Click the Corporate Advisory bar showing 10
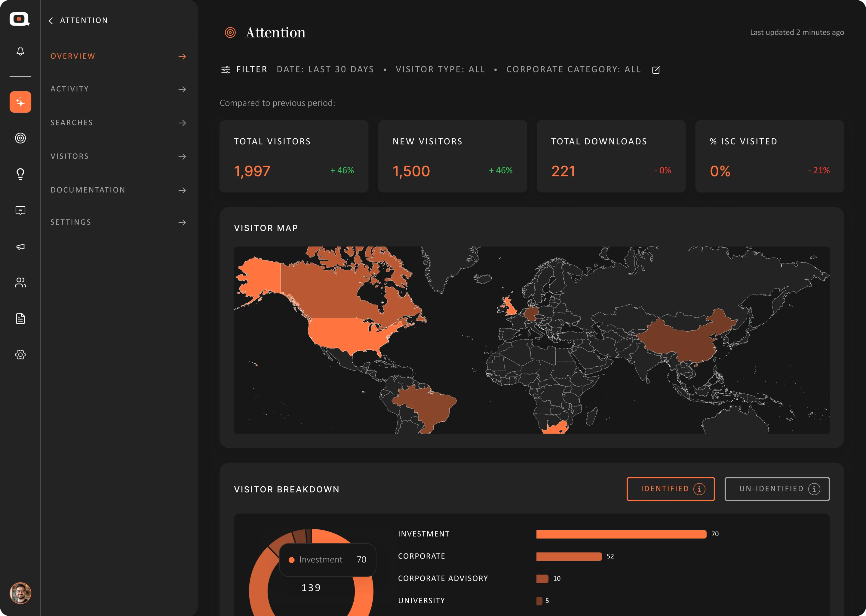866x616 pixels. click(542, 579)
